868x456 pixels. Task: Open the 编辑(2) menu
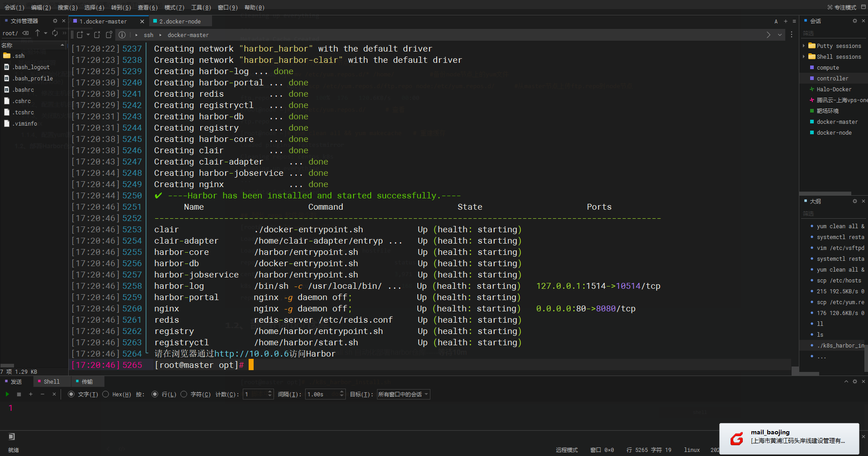41,7
